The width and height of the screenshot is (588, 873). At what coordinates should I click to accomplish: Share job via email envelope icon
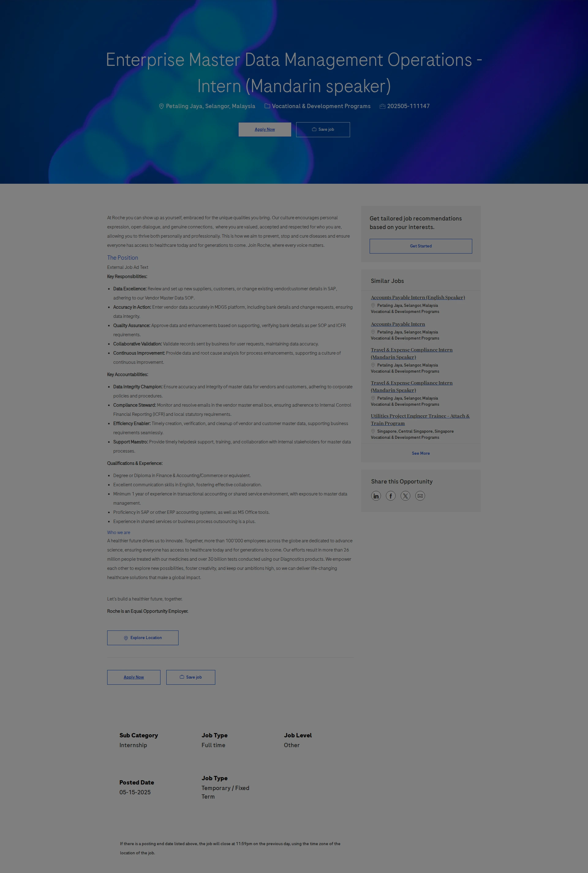(x=420, y=496)
